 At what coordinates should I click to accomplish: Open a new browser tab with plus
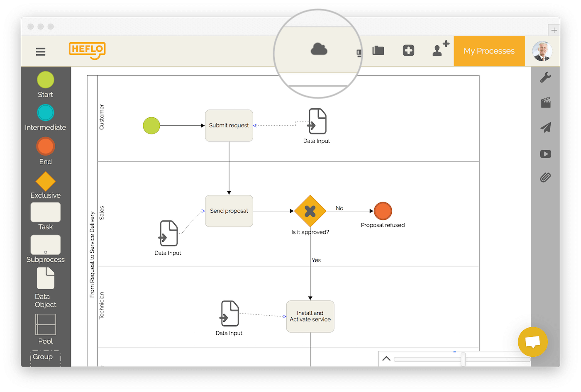pyautogui.click(x=554, y=30)
